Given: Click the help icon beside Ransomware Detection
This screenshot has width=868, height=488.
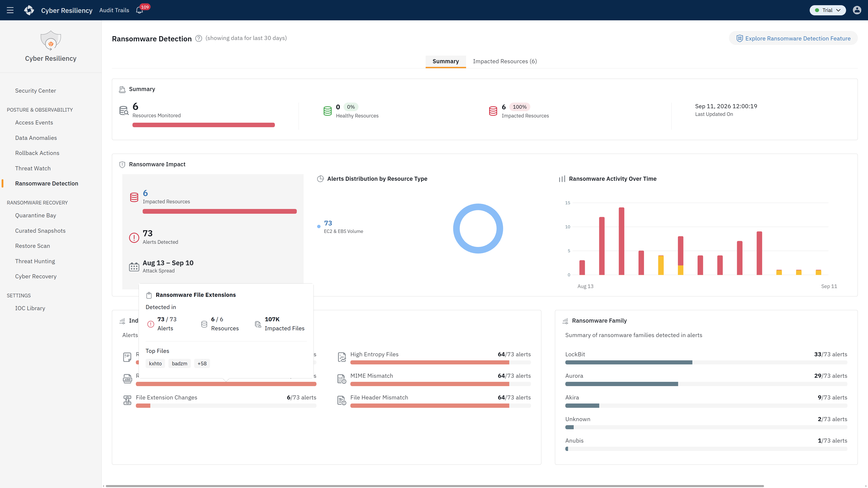Looking at the screenshot, I should [199, 38].
